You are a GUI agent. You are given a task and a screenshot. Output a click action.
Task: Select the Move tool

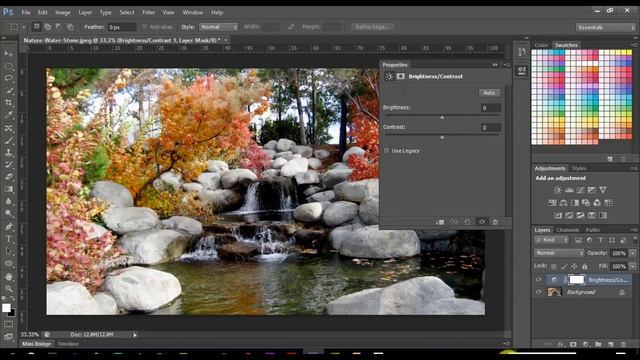8,53
